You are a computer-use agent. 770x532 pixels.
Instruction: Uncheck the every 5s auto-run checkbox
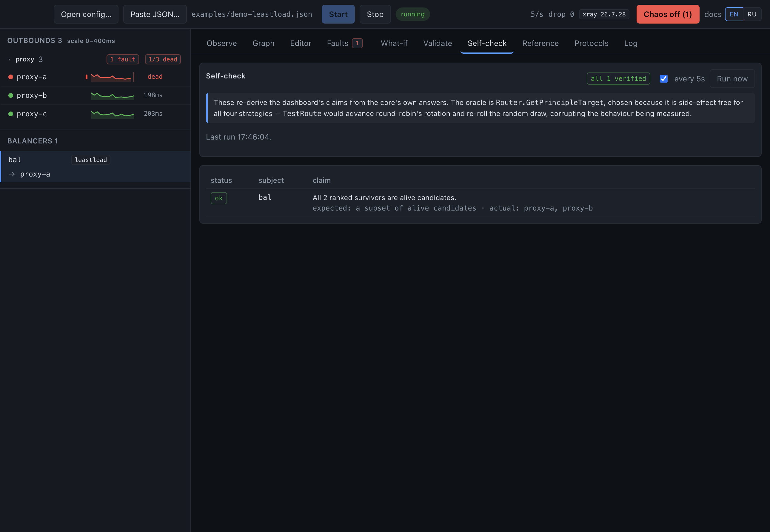coord(663,79)
